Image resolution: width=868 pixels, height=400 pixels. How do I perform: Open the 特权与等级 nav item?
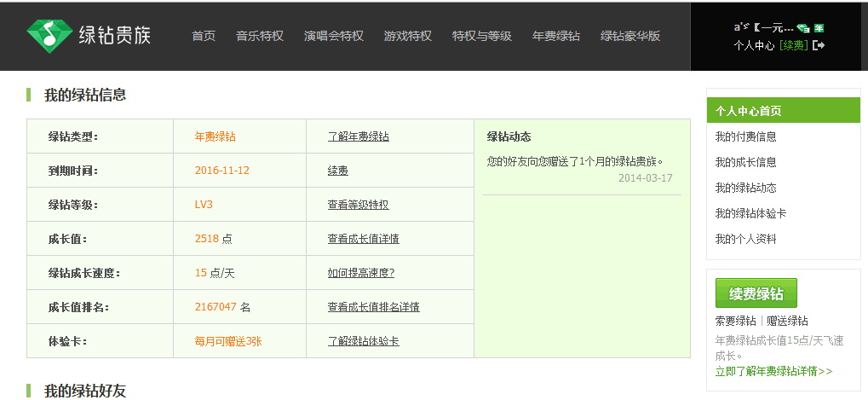pos(482,36)
